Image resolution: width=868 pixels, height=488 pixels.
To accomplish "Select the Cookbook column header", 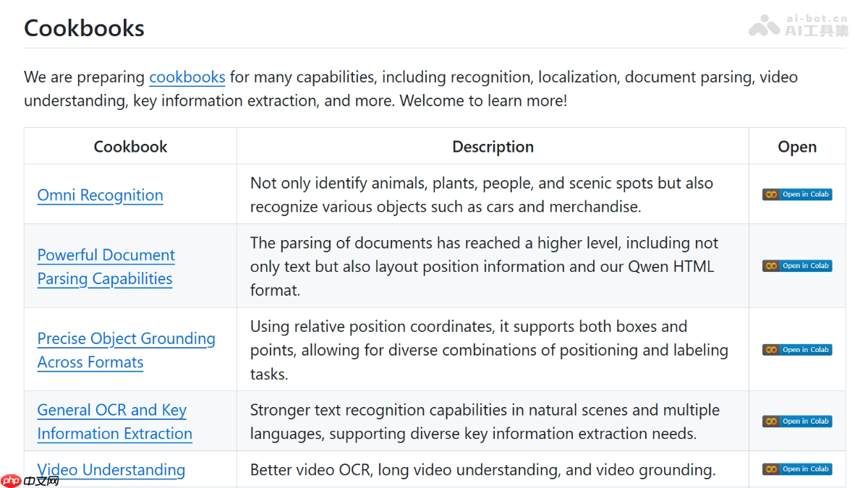I will click(x=130, y=147).
